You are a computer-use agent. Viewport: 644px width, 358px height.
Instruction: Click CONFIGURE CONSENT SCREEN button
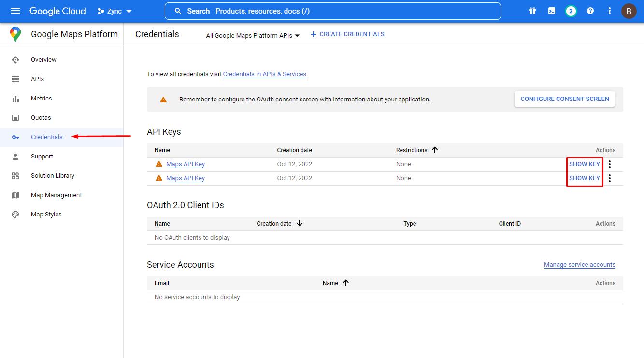pos(565,99)
